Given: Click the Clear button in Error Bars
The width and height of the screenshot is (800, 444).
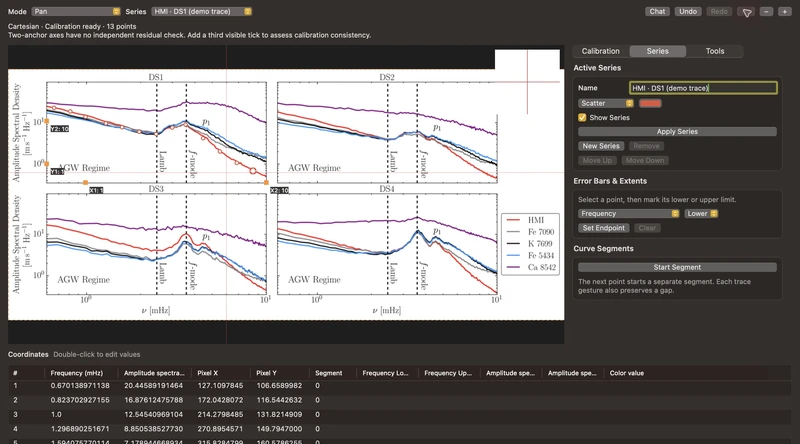Looking at the screenshot, I should tap(647, 228).
